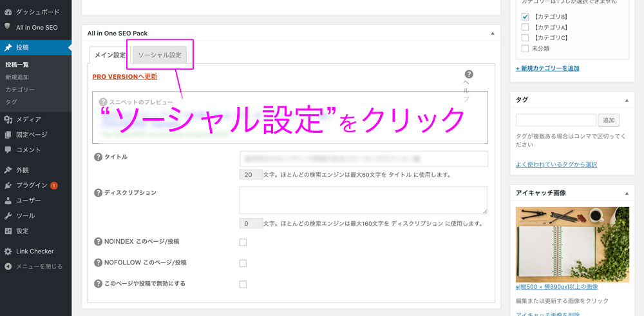Click the plugin update badge showing 1
Viewport: 644px width, 316px height.
[54, 186]
